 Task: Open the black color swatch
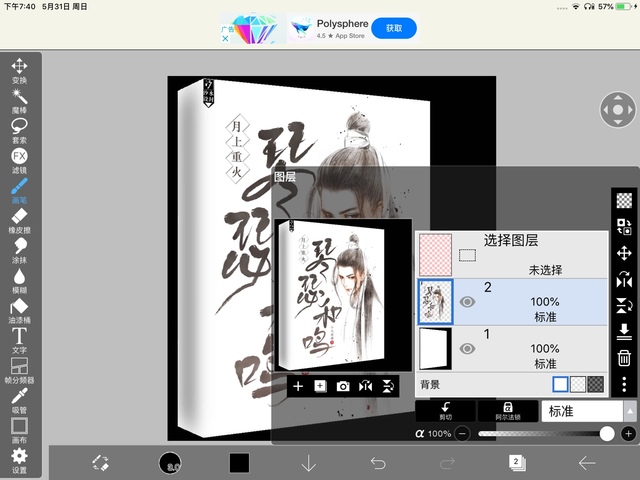[239, 462]
